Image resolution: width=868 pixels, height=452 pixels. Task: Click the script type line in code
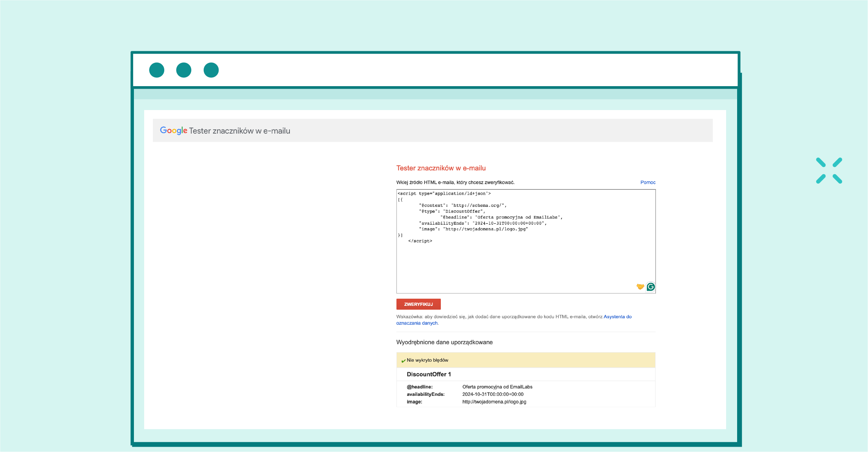[444, 194]
